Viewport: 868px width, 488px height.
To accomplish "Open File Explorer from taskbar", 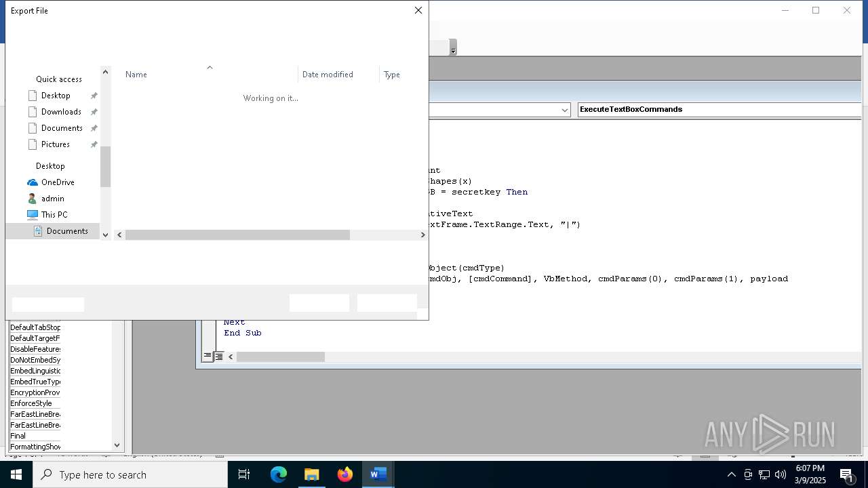I will click(312, 474).
